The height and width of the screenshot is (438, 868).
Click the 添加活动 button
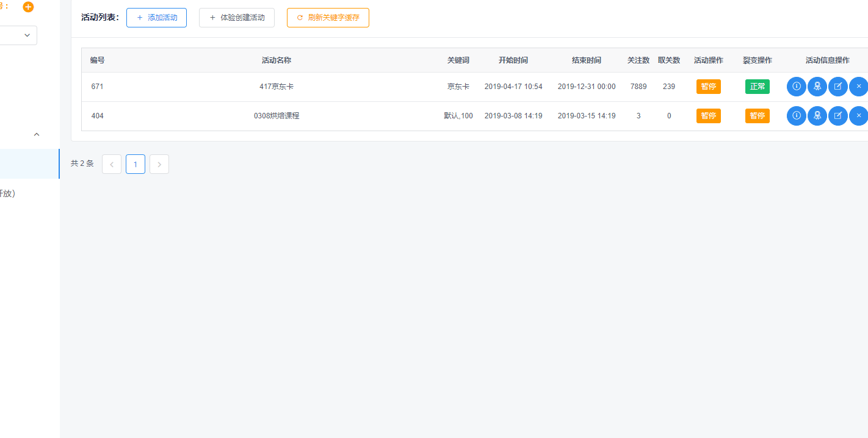[156, 18]
